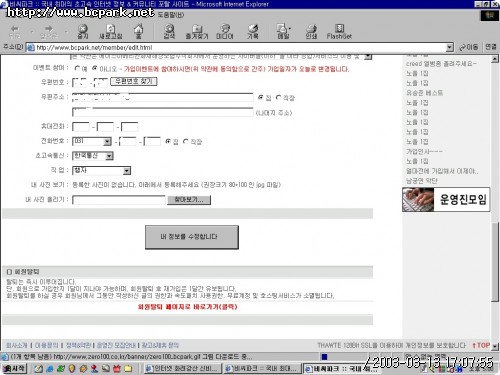Click the Refresh (새로고침) toolbar icon

pos(111,31)
